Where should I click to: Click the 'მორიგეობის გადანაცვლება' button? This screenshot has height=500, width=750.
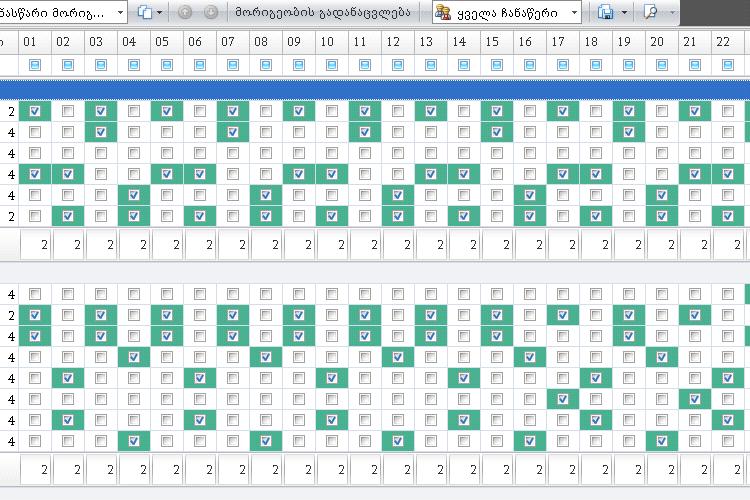click(x=323, y=12)
